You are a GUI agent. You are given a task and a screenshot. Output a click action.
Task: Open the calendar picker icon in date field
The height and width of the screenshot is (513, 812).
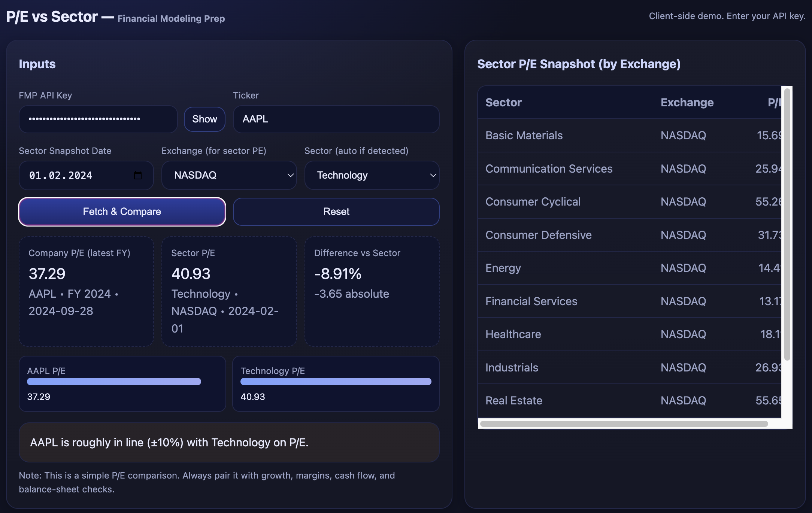tap(138, 175)
